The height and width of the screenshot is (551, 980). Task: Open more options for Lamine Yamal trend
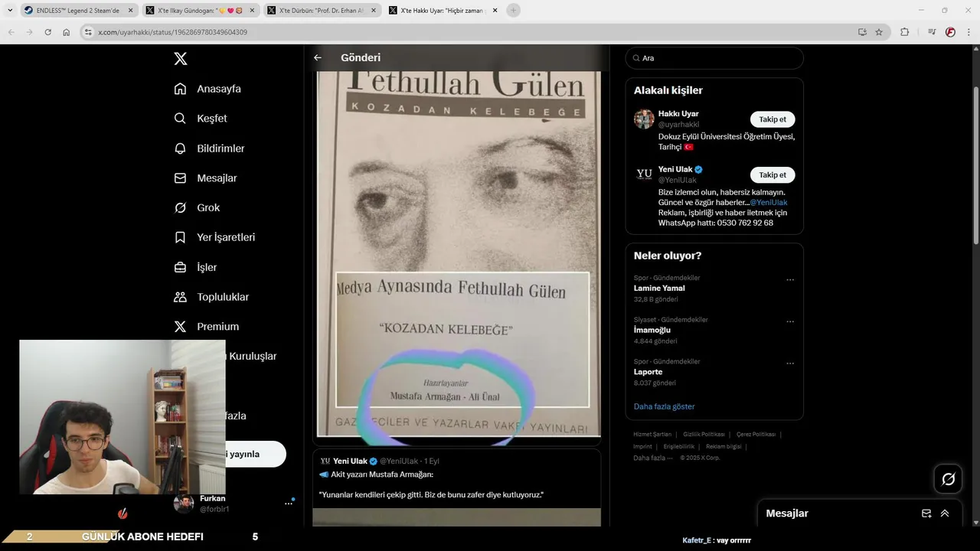click(790, 280)
